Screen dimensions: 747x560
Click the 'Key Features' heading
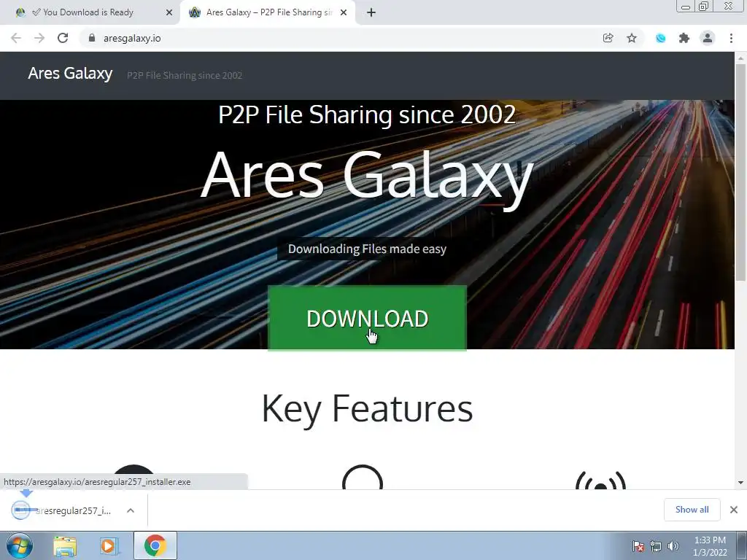(367, 408)
